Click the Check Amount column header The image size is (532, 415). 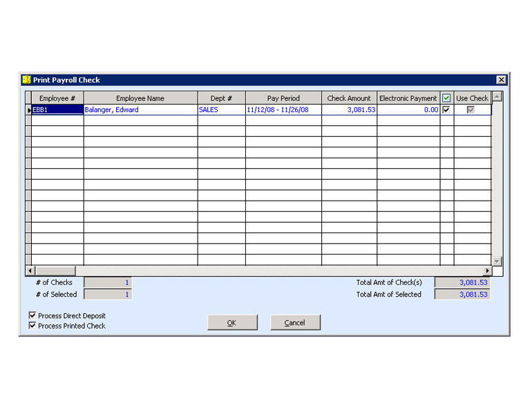point(349,98)
